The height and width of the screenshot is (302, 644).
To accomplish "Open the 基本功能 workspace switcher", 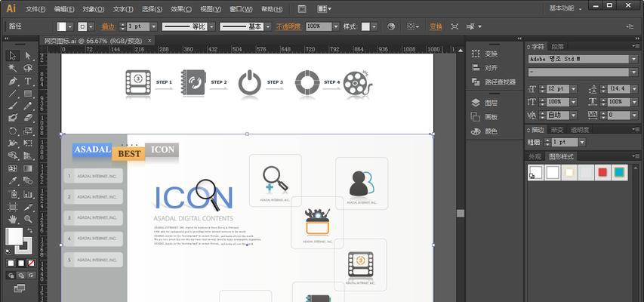I will (565, 8).
